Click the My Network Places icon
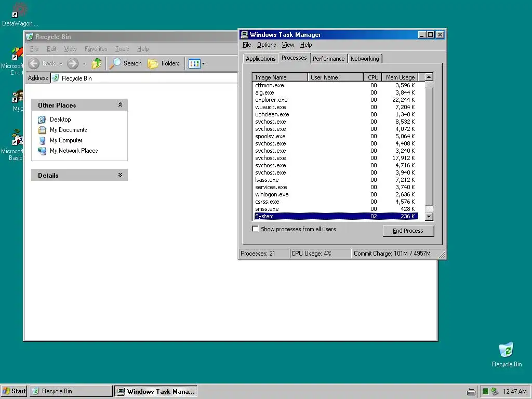The image size is (532, 399). tap(42, 151)
